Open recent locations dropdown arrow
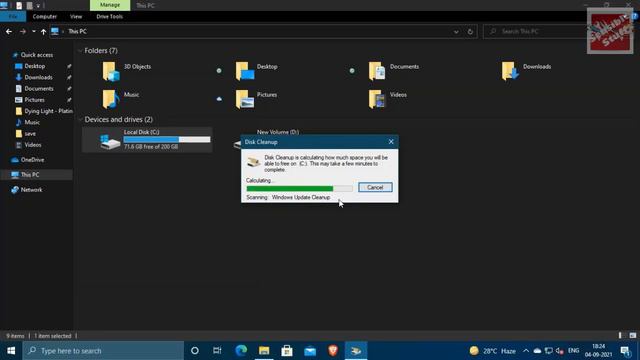This screenshot has height=360, width=640. point(33,31)
